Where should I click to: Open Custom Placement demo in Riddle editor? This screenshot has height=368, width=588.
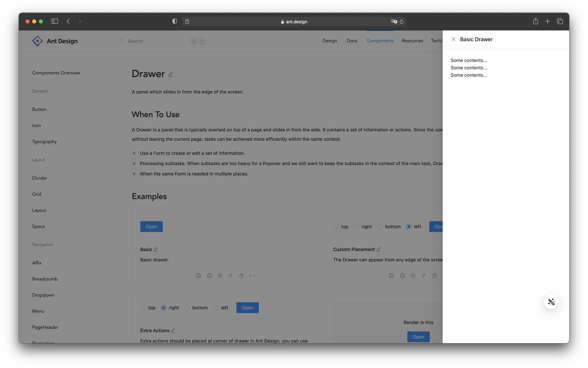pos(391,275)
